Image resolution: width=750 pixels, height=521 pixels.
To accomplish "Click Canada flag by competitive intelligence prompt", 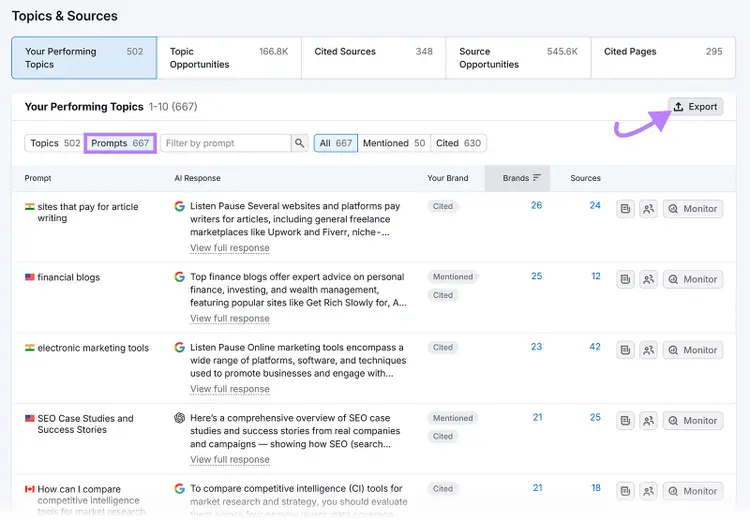I will click(30, 489).
